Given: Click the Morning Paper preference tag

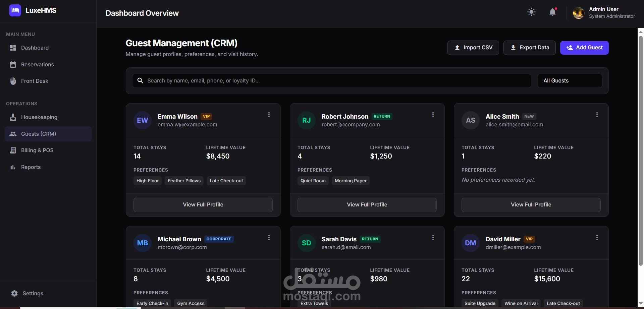Looking at the screenshot, I should click(351, 181).
